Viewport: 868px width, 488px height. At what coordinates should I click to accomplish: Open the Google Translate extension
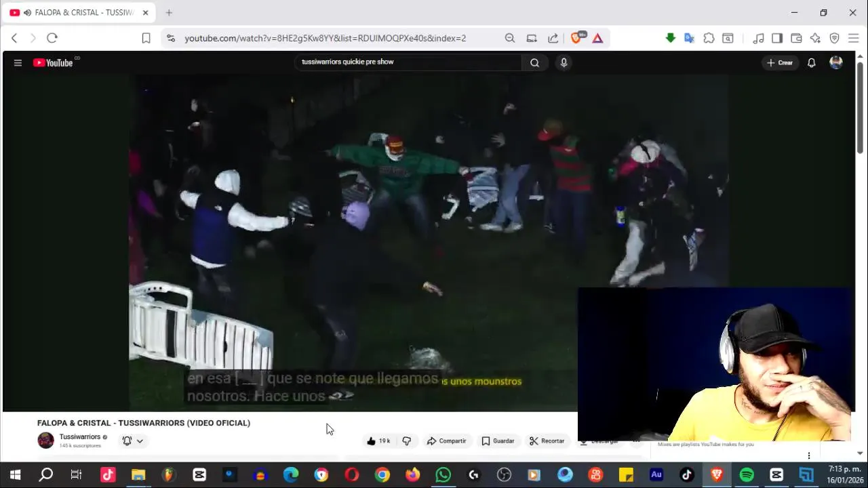(x=690, y=38)
